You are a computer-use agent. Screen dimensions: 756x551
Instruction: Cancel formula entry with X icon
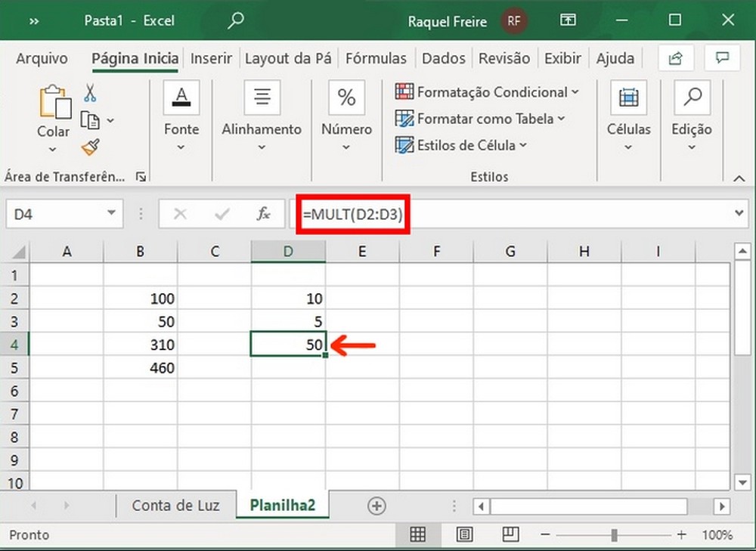[x=181, y=214]
